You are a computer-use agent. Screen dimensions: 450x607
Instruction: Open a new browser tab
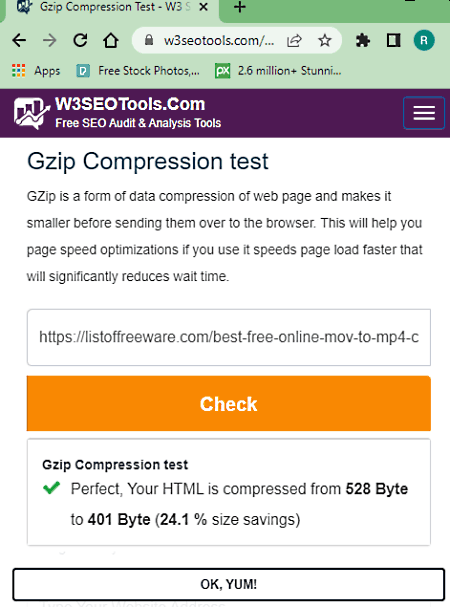click(x=240, y=7)
